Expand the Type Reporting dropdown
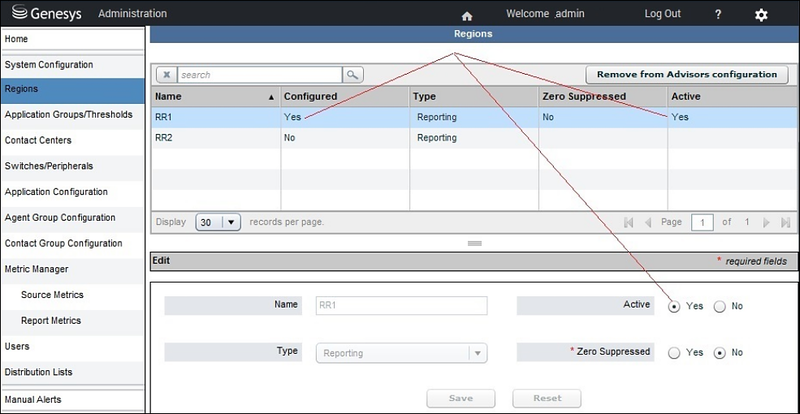 coord(402,353)
